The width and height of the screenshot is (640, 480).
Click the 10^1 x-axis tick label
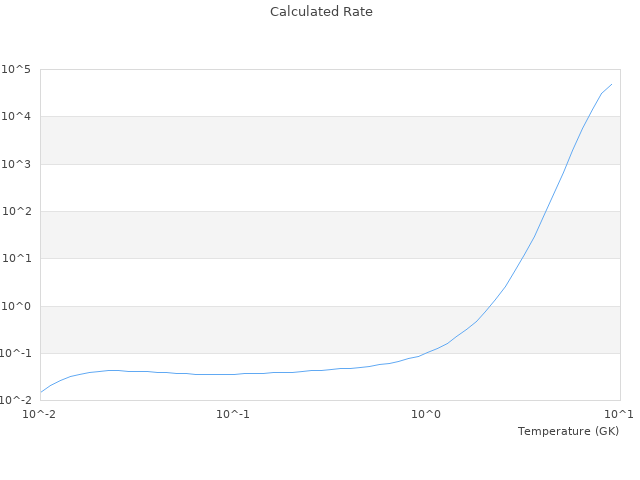[619, 414]
